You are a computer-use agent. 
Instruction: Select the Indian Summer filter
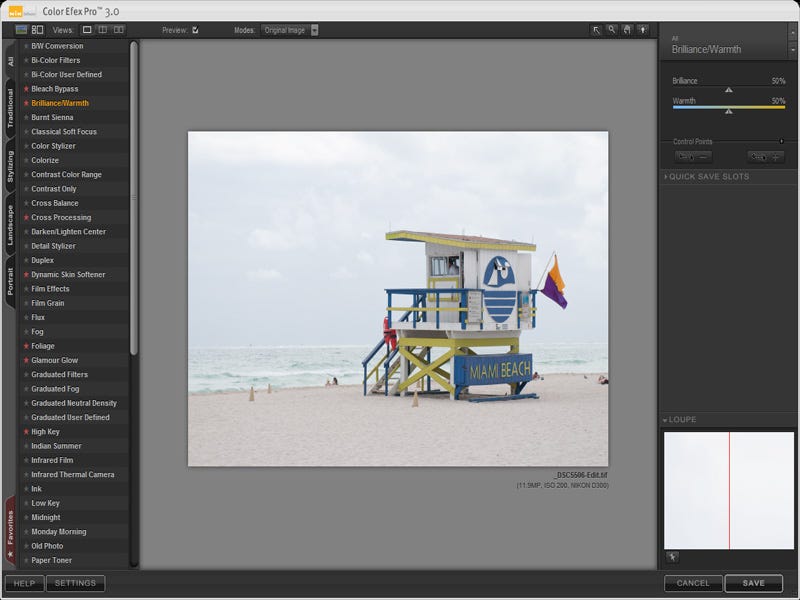pyautogui.click(x=56, y=446)
